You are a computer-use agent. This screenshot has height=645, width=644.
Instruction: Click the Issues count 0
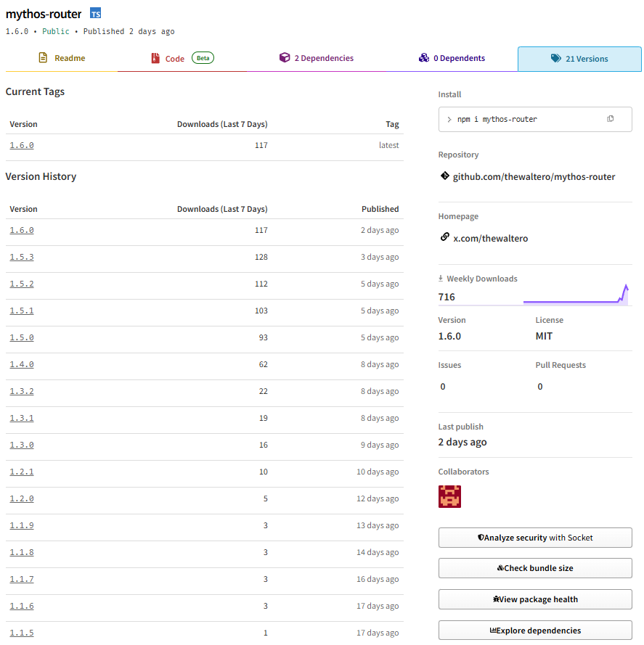443,386
